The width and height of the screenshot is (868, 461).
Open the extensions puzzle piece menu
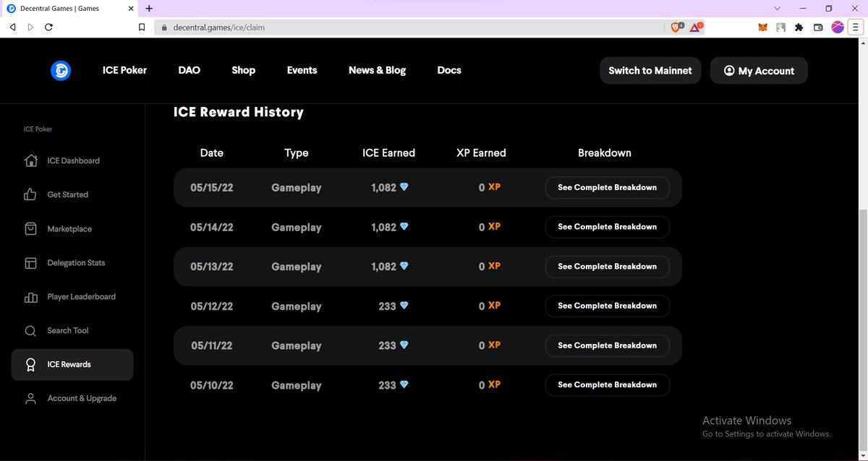pos(799,27)
